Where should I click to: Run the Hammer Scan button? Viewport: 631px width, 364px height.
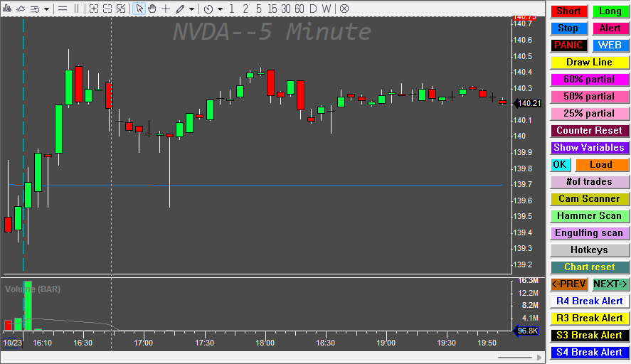(x=590, y=216)
